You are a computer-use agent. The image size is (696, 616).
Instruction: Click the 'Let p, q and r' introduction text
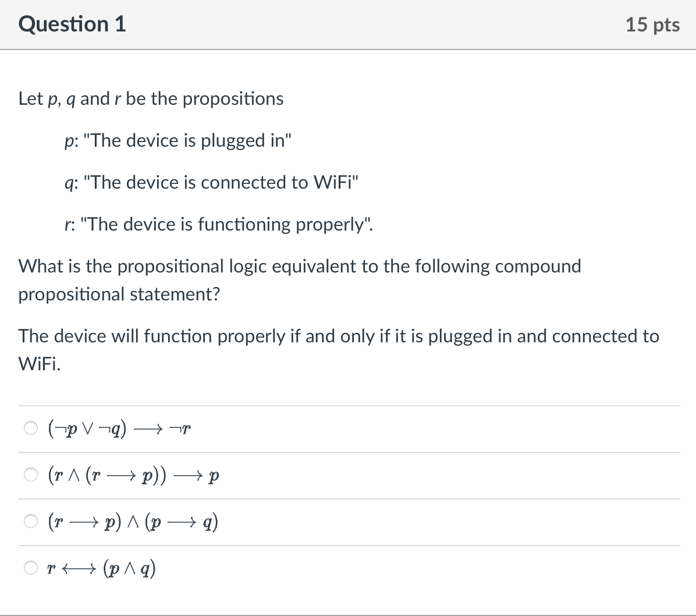(150, 98)
